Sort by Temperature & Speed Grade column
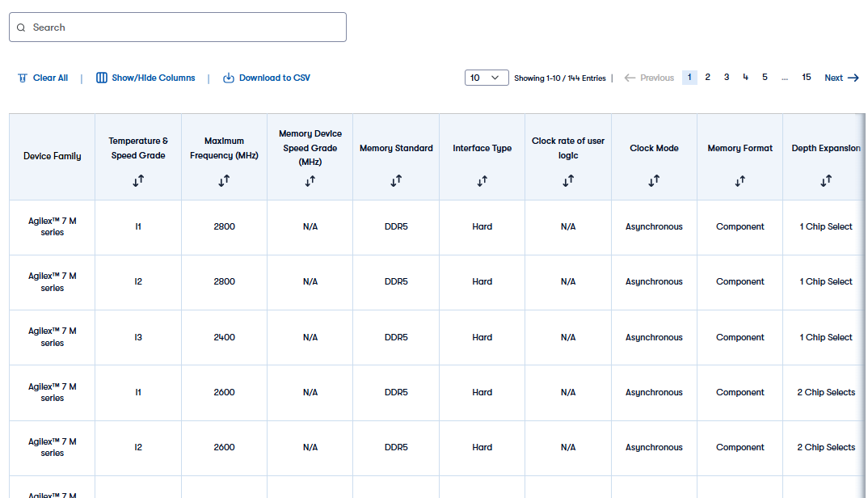 (138, 180)
